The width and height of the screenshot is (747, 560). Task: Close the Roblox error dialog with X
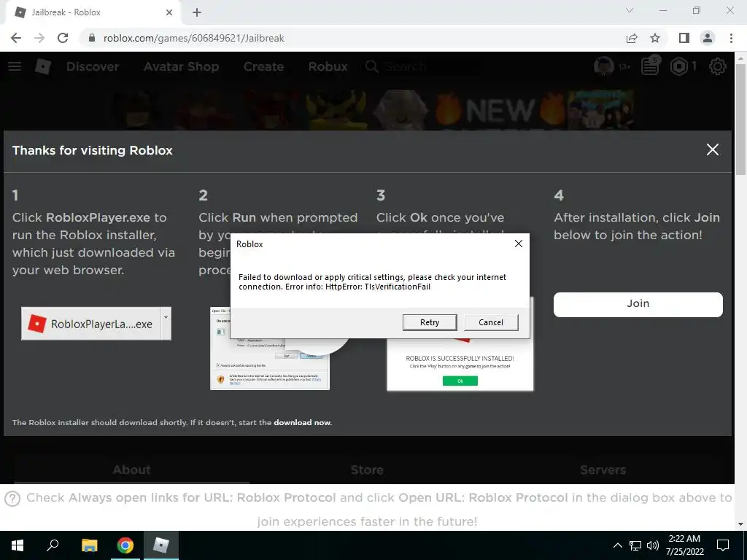pyautogui.click(x=519, y=244)
